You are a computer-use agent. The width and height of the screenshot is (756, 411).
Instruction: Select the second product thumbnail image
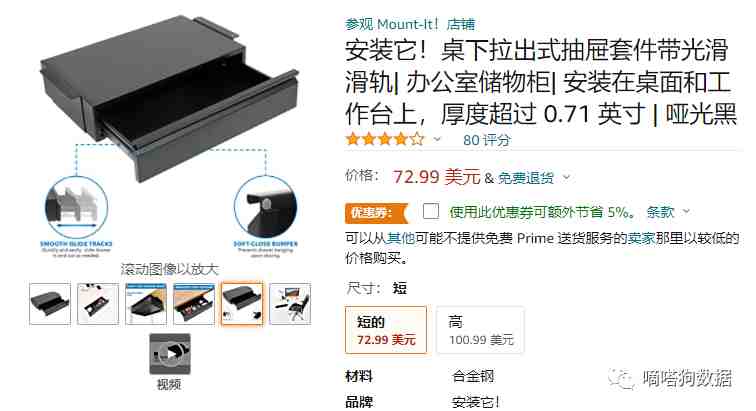click(98, 304)
